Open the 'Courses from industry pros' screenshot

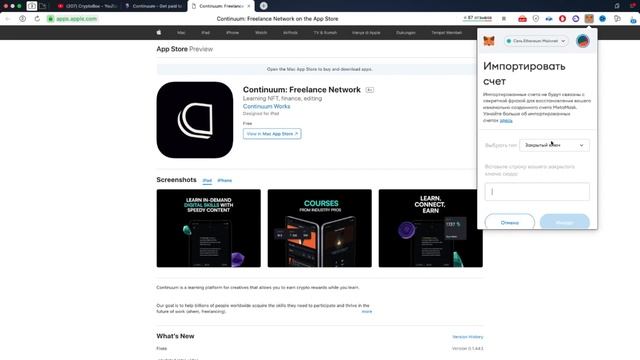pos(320,228)
